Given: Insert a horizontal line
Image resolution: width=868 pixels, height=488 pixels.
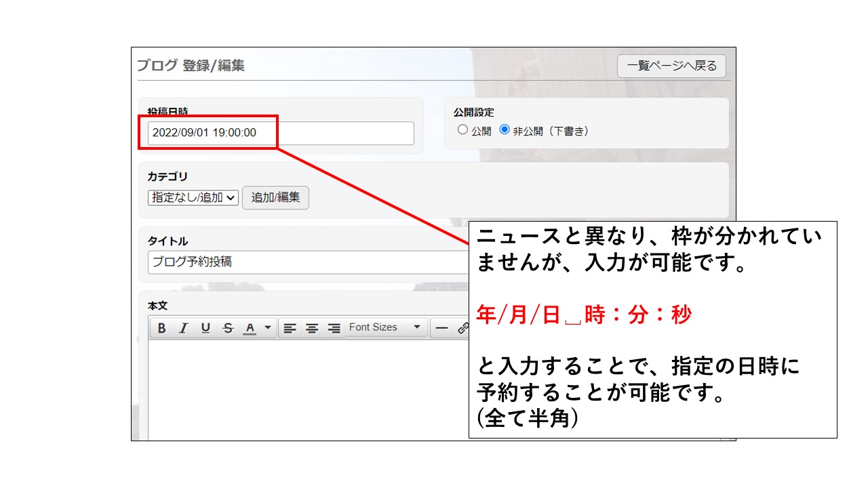Looking at the screenshot, I should click(442, 328).
